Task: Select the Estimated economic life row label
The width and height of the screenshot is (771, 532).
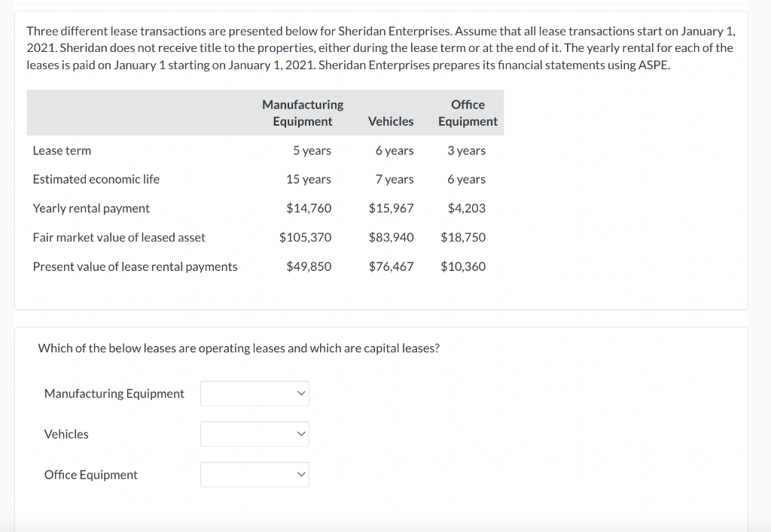Action: click(x=96, y=179)
